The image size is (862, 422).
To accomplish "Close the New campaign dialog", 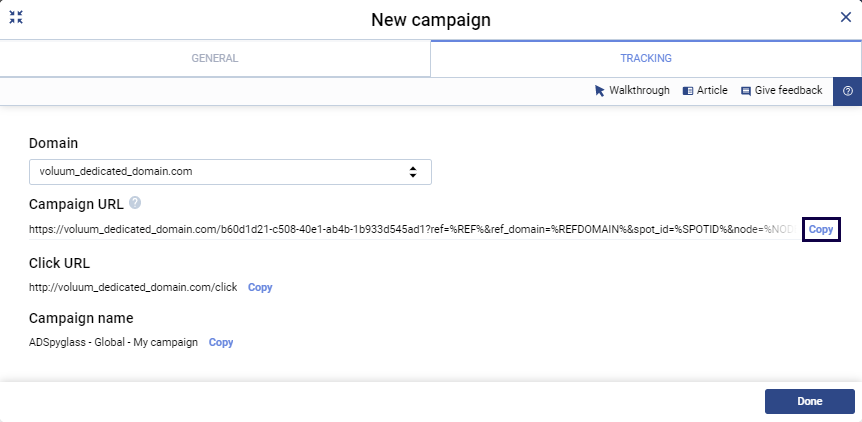I will coord(845,17).
